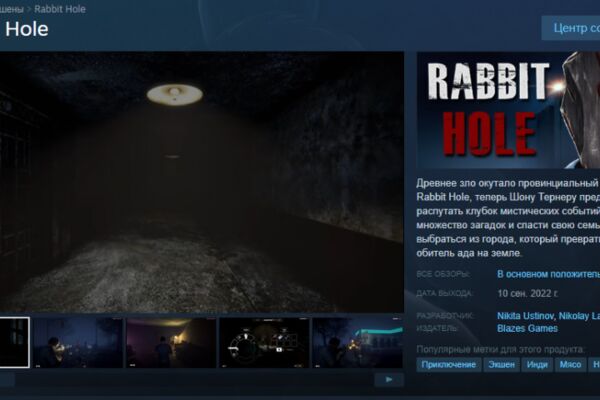The height and width of the screenshot is (400, 600).
Task: Click the ИЗДАТЕЛЬ label
Action: (x=437, y=328)
